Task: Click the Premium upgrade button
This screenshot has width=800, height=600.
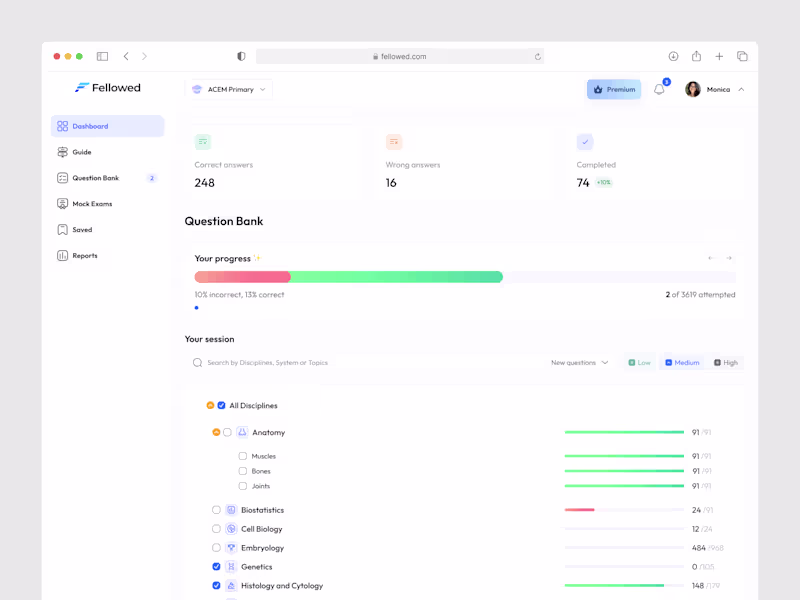Action: 613,89
